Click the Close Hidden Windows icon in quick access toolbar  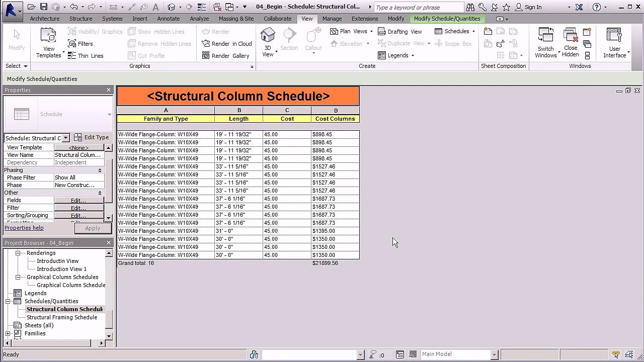tap(217, 7)
